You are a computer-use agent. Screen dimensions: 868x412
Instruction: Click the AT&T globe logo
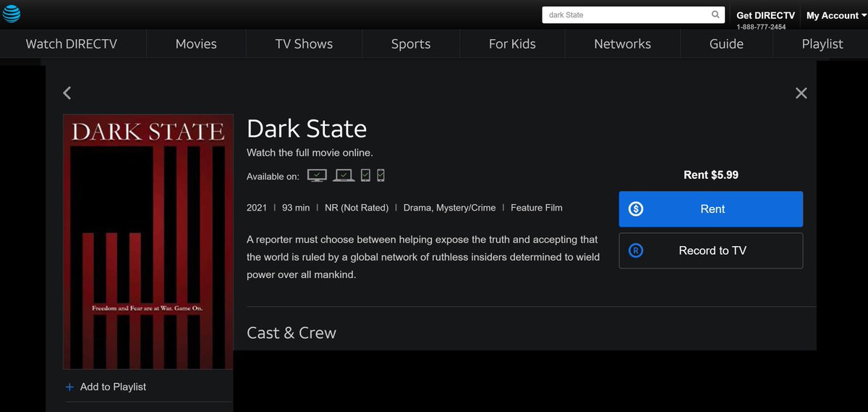coord(12,14)
